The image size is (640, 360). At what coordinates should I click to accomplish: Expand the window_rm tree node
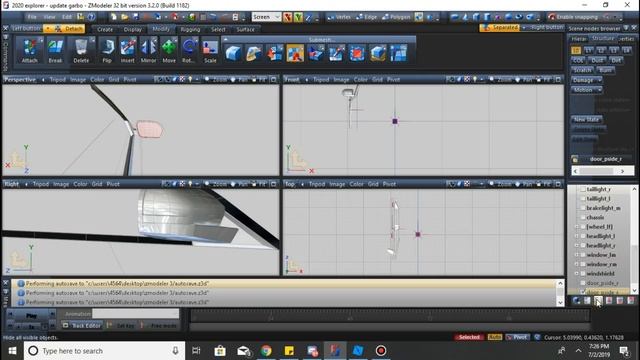577,264
